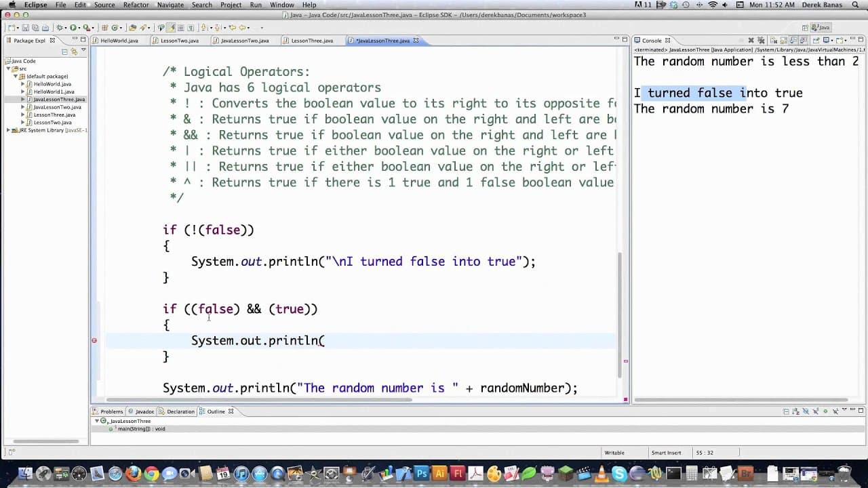Image resolution: width=868 pixels, height=488 pixels.
Task: Open the Problems view tab
Action: click(111, 411)
